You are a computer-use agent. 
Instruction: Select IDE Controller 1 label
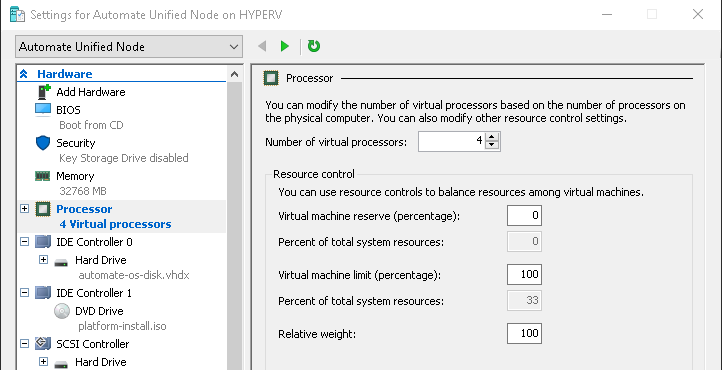point(94,293)
